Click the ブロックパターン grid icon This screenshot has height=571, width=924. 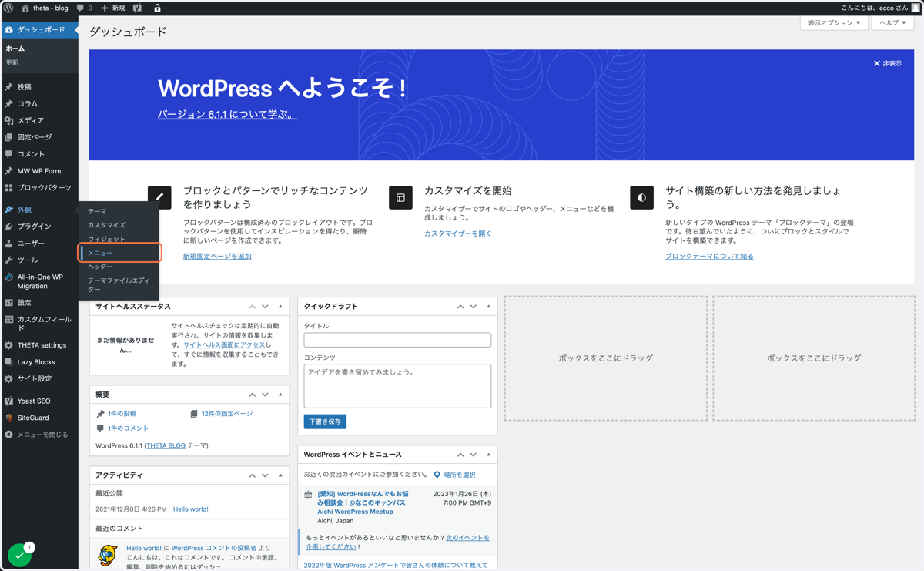coord(9,187)
